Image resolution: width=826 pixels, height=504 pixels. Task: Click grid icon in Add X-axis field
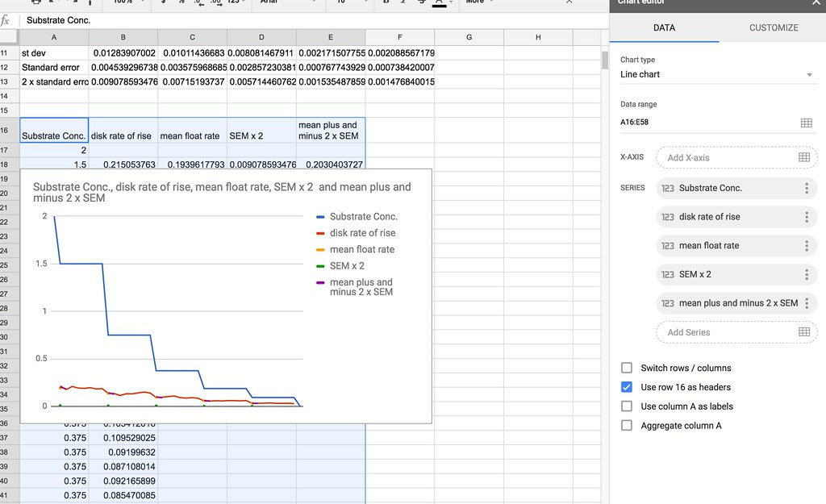coord(803,158)
